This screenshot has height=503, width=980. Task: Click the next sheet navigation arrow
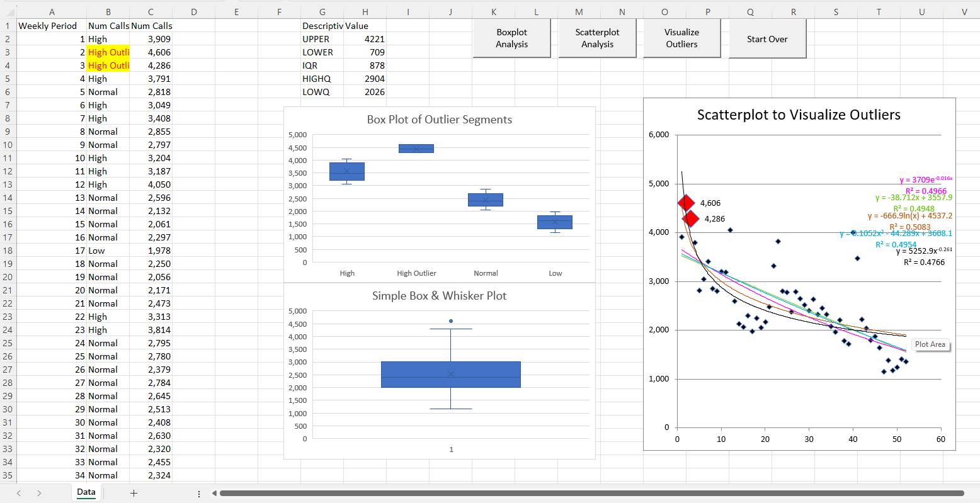click(38, 493)
